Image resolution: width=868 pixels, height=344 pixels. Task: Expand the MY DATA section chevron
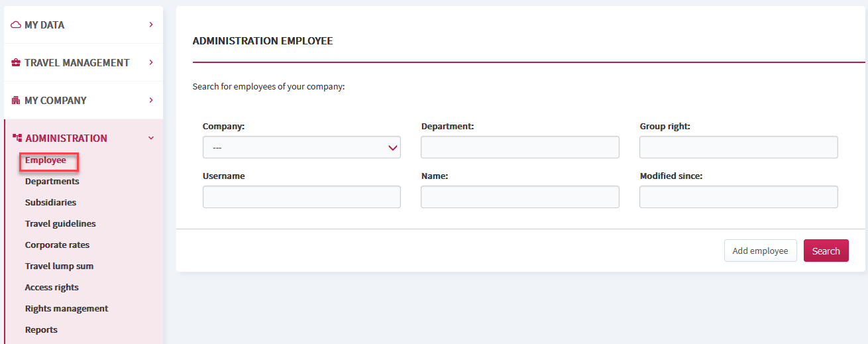(151, 25)
